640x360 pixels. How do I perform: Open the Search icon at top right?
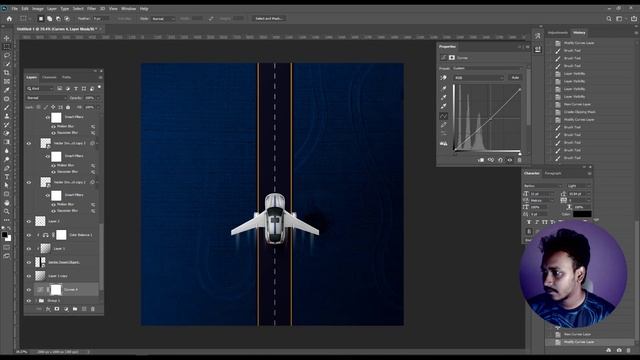(x=609, y=18)
